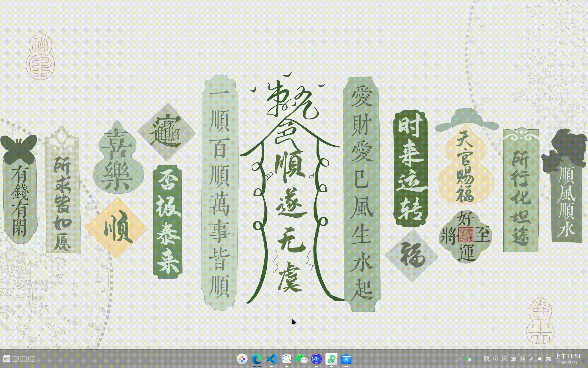Click the plug connector tray icon
The width and height of the screenshot is (588, 368).
(x=531, y=359)
